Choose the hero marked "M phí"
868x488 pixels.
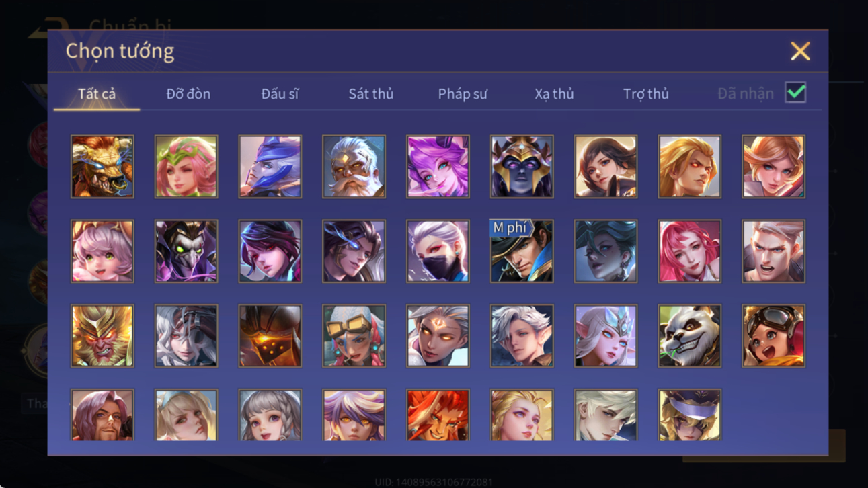click(x=522, y=251)
